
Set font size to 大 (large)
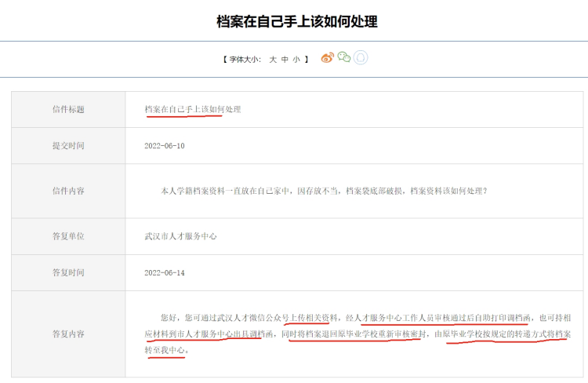point(273,60)
